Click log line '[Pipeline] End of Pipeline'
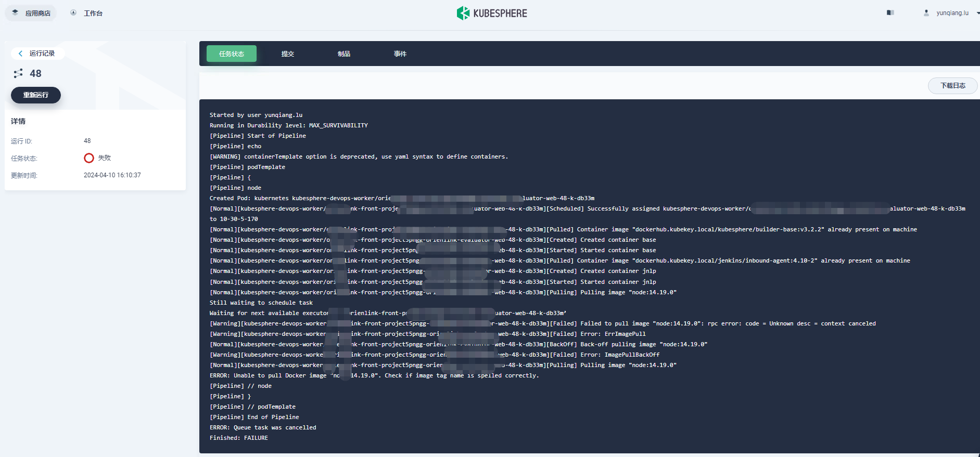Viewport: 980px width, 457px height. coord(254,417)
